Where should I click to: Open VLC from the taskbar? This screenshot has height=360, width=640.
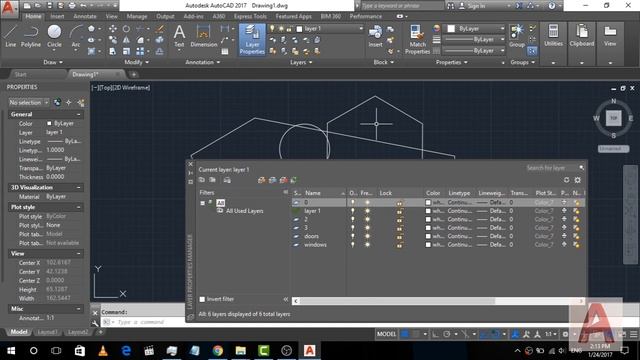click(x=103, y=351)
